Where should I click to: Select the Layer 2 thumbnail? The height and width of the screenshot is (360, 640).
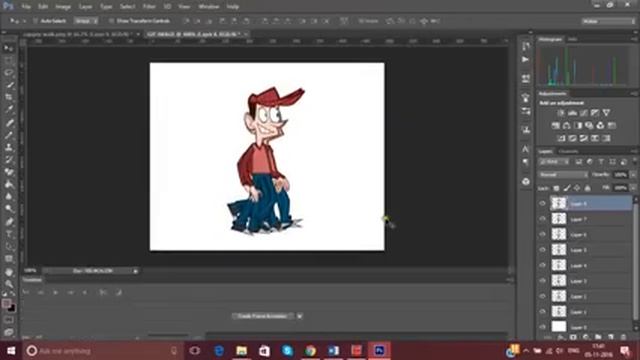tap(559, 296)
